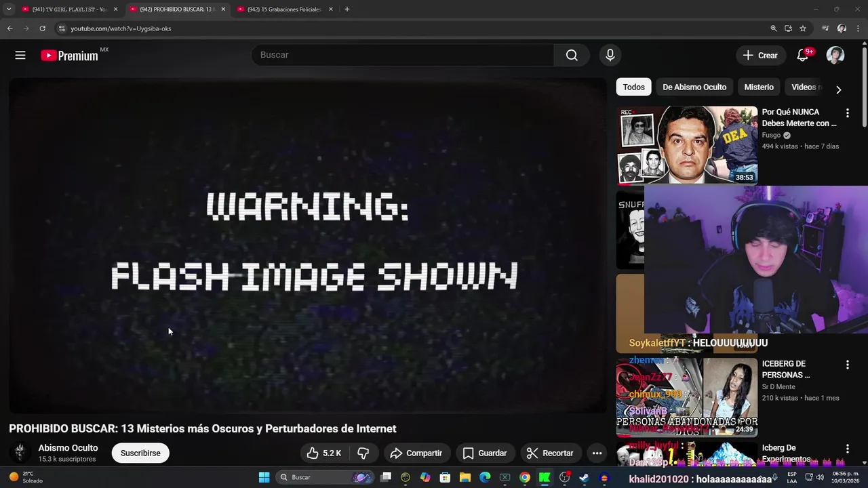
Task: Click the browser address bar URL
Action: [x=121, y=28]
